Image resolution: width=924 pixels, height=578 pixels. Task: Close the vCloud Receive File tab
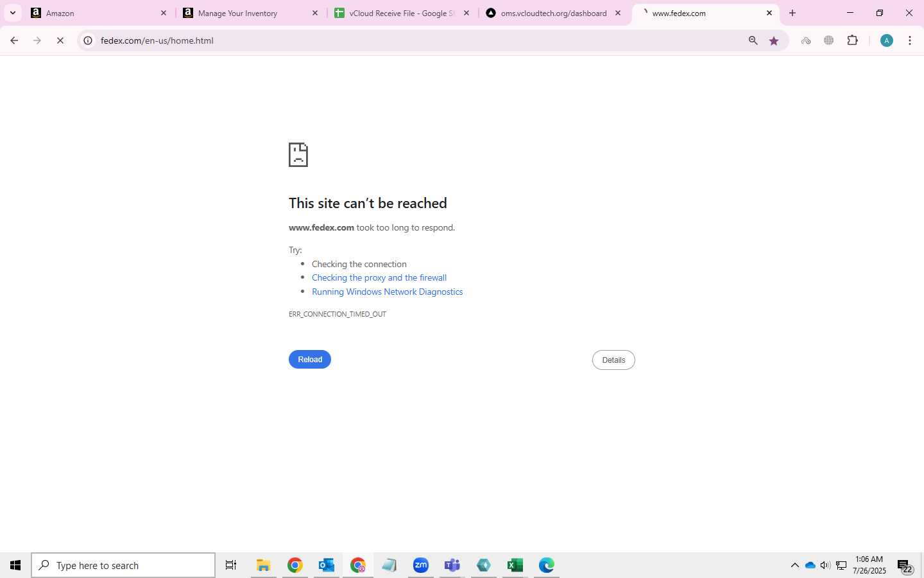coord(466,13)
